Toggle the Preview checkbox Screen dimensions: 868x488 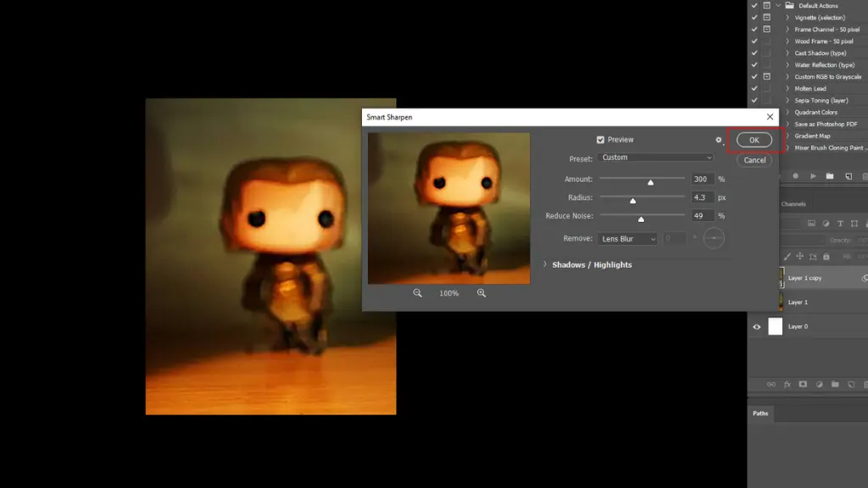pos(601,140)
